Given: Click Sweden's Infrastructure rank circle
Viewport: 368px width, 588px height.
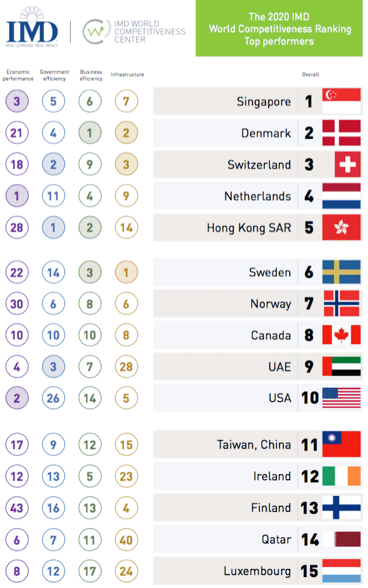Looking at the screenshot, I should 126,273.
